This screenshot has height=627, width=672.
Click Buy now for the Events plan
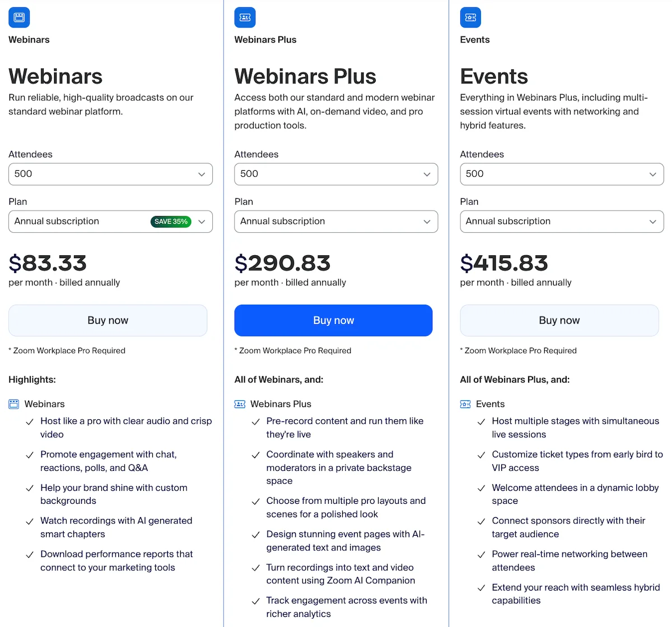pyautogui.click(x=559, y=320)
